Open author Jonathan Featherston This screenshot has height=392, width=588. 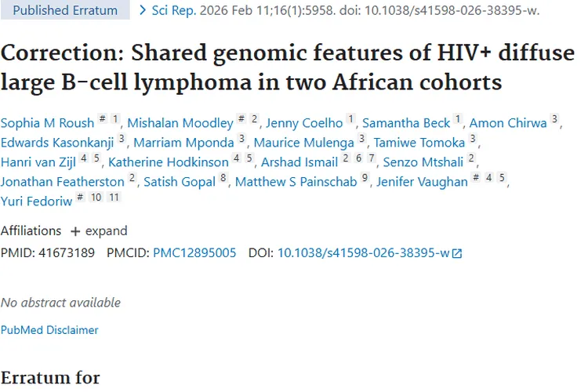tap(62, 181)
